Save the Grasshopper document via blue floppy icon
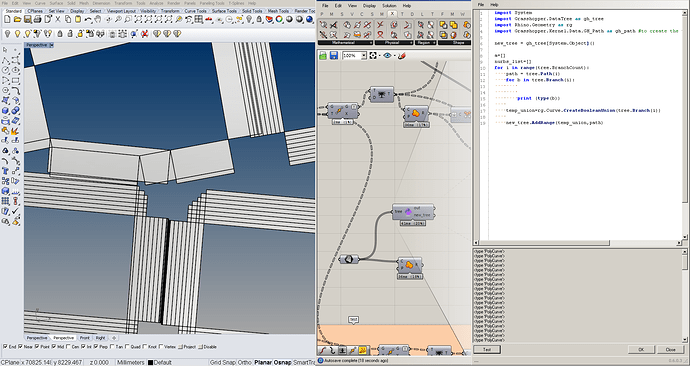 pyautogui.click(x=334, y=55)
